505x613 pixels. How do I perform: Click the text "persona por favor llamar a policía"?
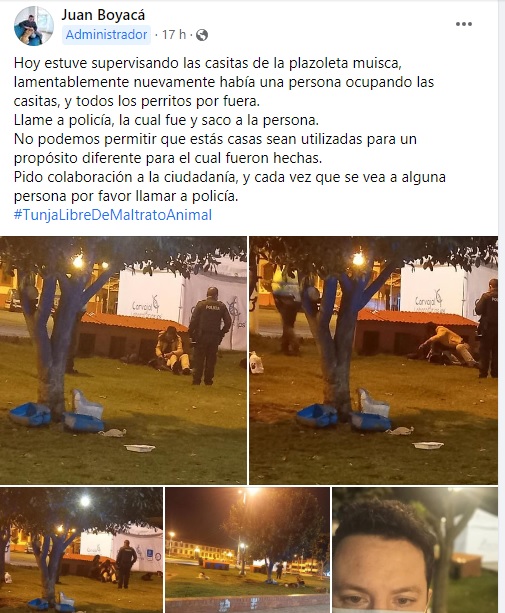click(x=126, y=196)
